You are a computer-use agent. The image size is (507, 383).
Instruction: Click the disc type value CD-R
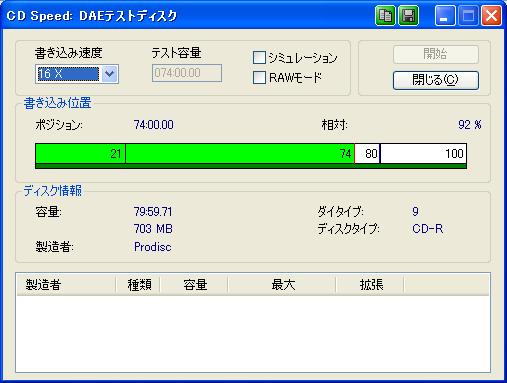428,229
